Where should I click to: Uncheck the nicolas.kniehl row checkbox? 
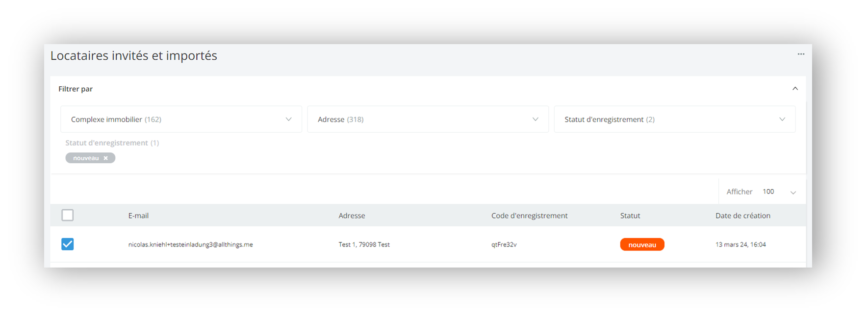point(68,244)
